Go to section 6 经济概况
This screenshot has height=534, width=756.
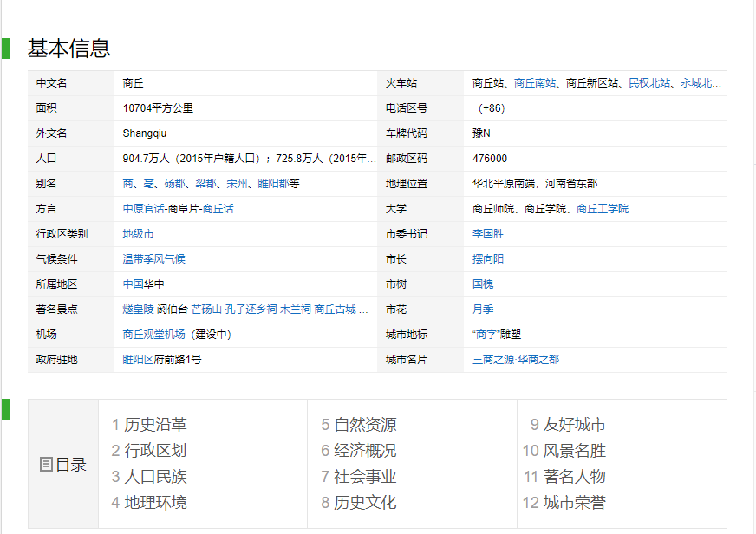pos(365,451)
